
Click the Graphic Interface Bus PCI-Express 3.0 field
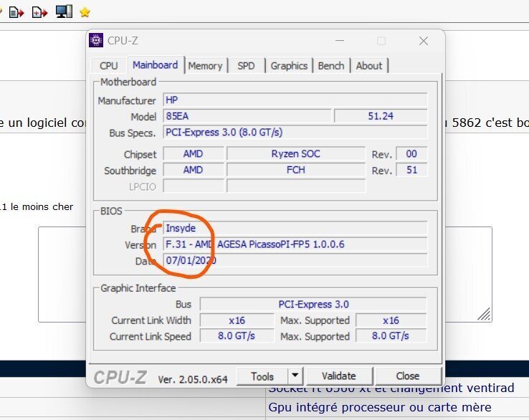313,305
